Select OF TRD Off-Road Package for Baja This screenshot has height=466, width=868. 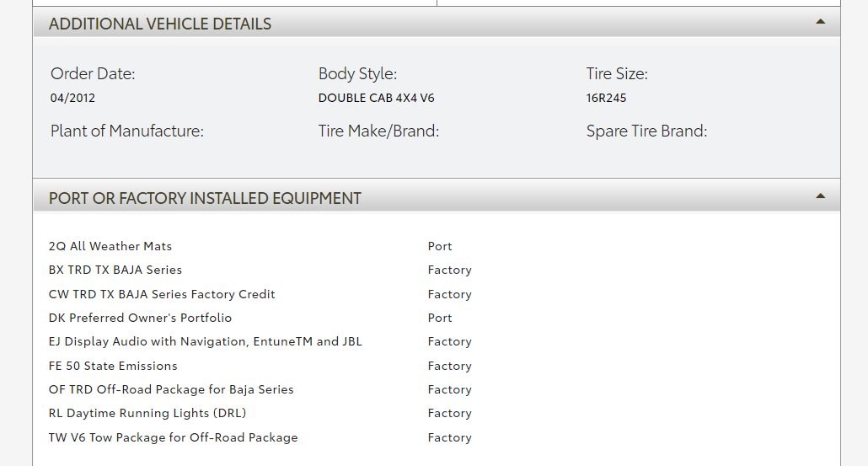click(171, 389)
